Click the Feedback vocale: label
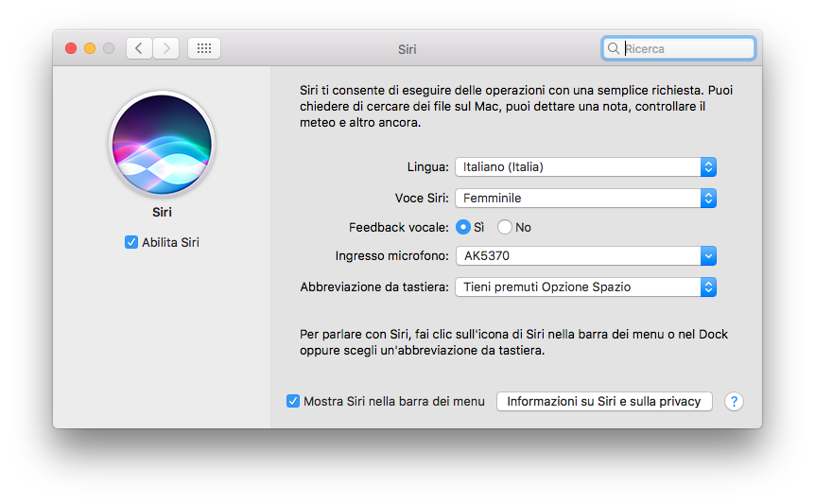815x504 pixels. (x=399, y=227)
